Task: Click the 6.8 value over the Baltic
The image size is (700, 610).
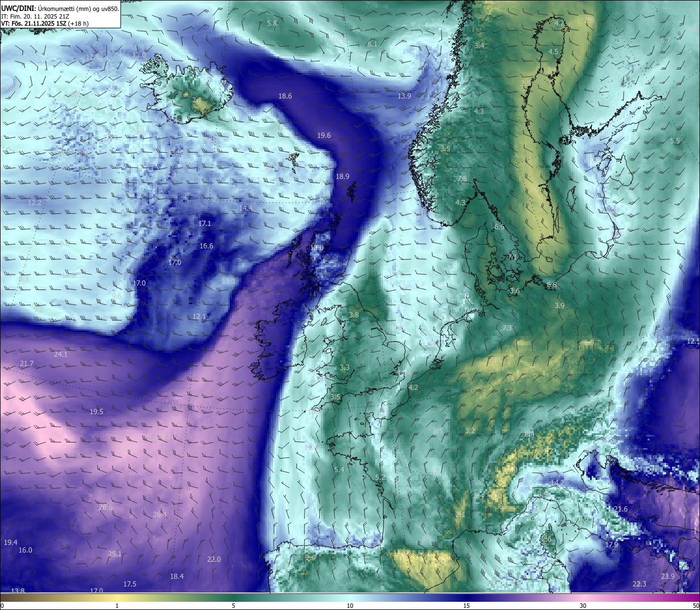Action: tap(552, 284)
